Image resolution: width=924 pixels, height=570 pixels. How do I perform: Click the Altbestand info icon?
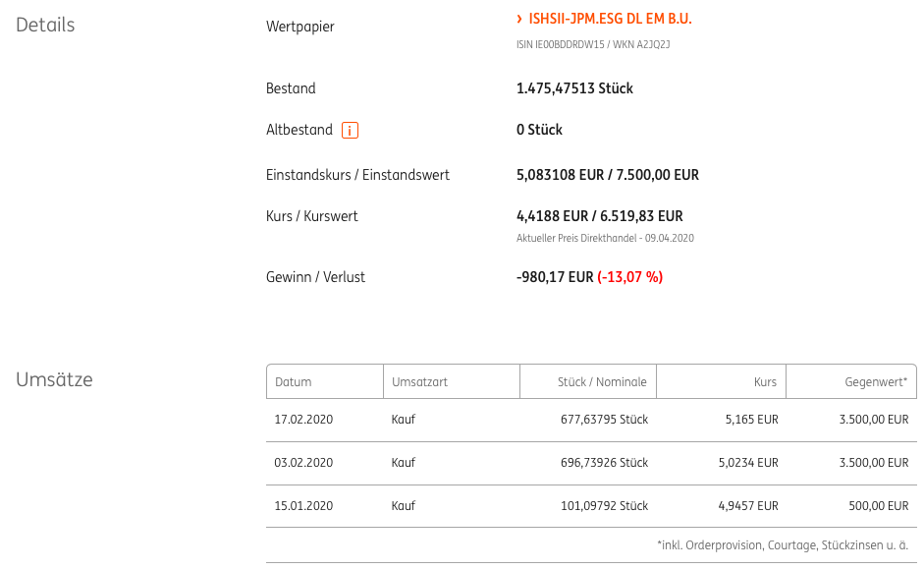pyautogui.click(x=350, y=130)
